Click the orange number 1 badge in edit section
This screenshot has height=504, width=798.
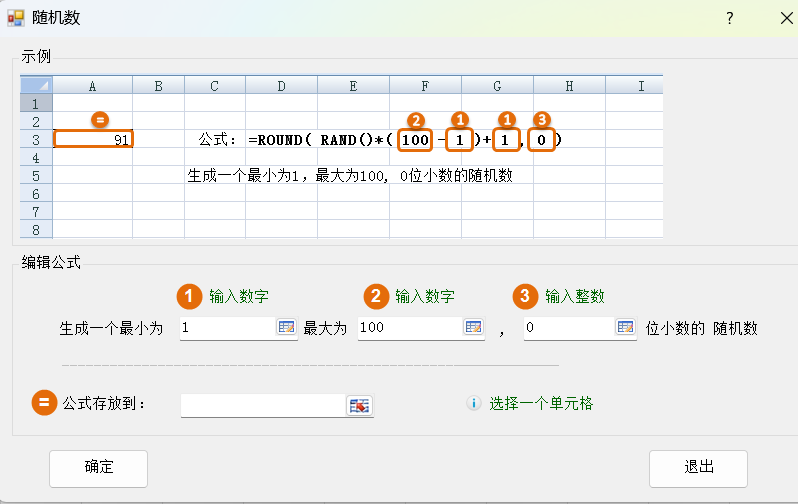click(190, 296)
